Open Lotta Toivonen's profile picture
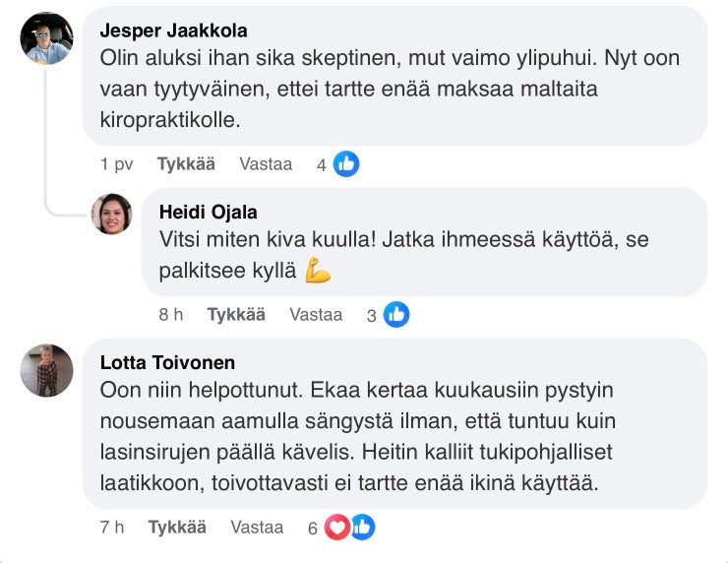This screenshot has width=728, height=563. pyautogui.click(x=47, y=370)
